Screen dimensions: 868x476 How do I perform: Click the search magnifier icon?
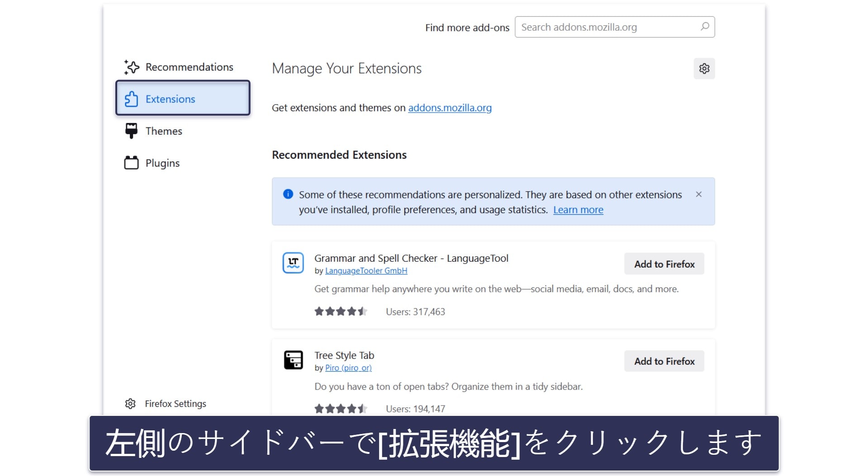coord(705,27)
